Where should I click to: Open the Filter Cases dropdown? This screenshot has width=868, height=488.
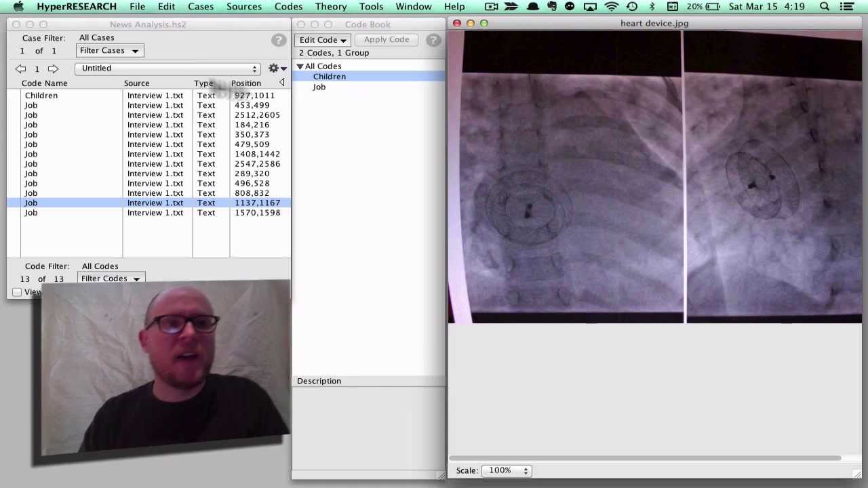pyautogui.click(x=108, y=51)
